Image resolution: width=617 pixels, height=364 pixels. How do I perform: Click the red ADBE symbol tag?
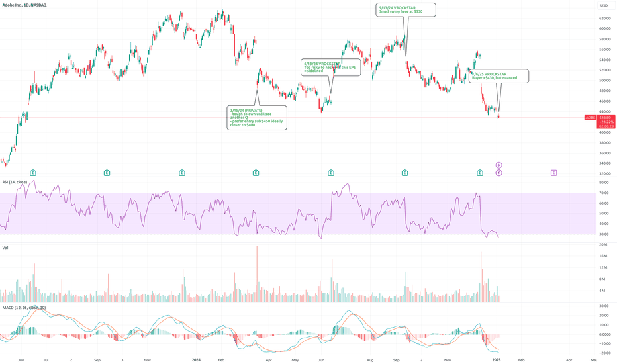[x=590, y=118]
